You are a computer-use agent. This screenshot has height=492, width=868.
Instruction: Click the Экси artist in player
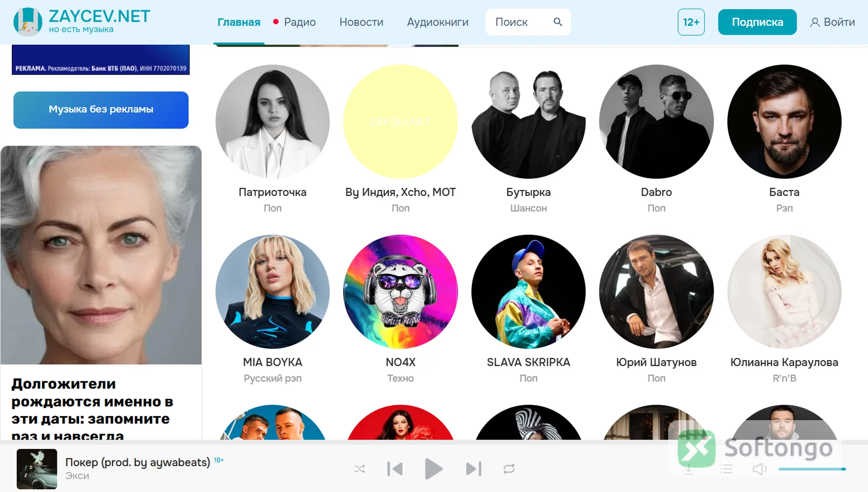click(x=77, y=476)
